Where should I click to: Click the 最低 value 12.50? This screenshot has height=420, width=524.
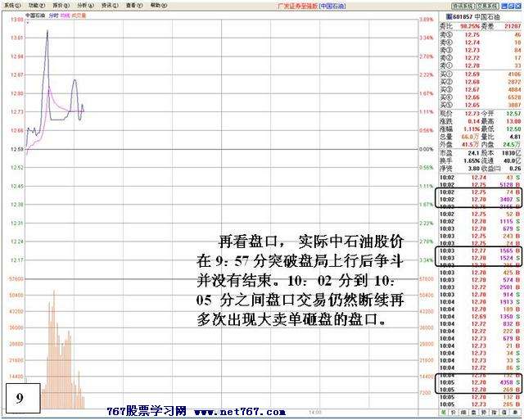coord(513,129)
